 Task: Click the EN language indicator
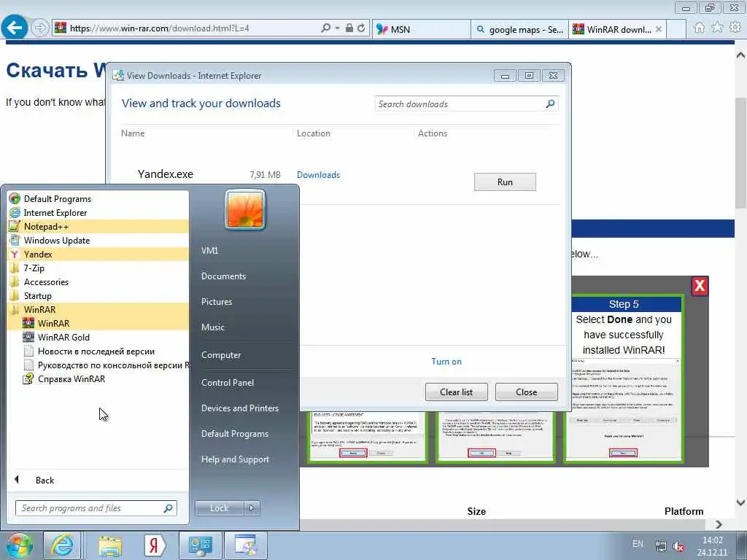(638, 544)
